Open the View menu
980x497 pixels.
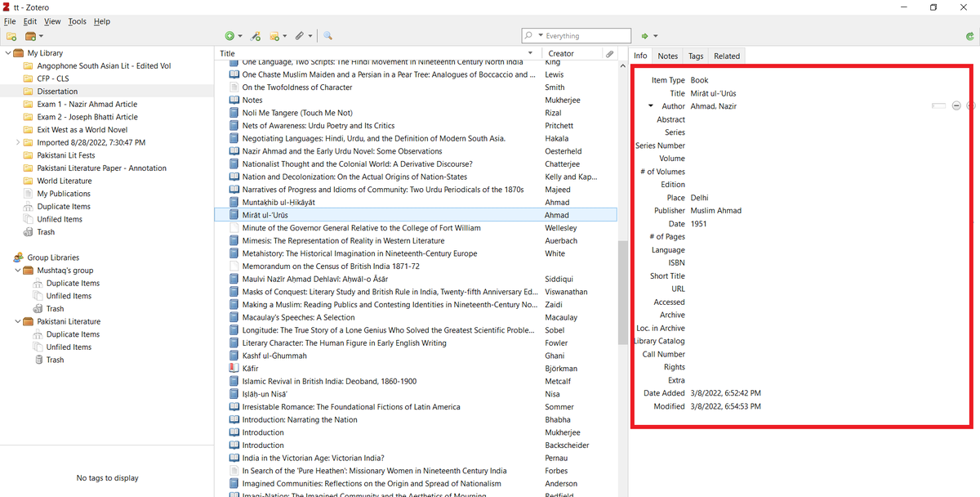tap(52, 21)
